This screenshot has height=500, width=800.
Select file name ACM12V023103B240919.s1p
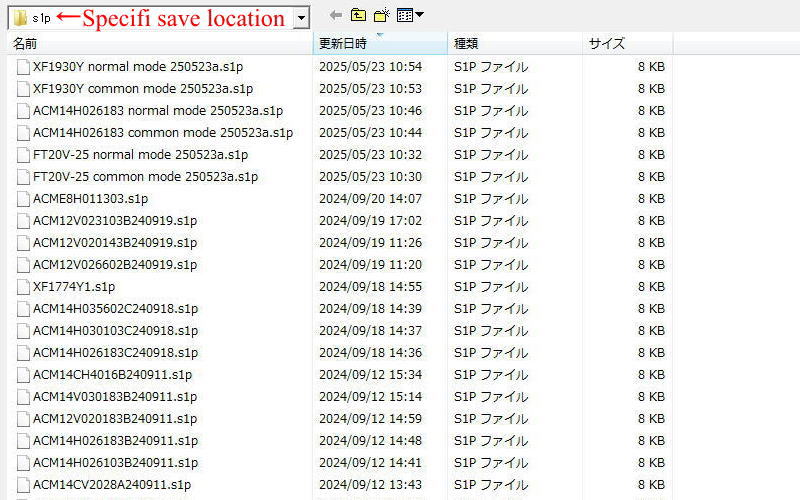point(115,220)
